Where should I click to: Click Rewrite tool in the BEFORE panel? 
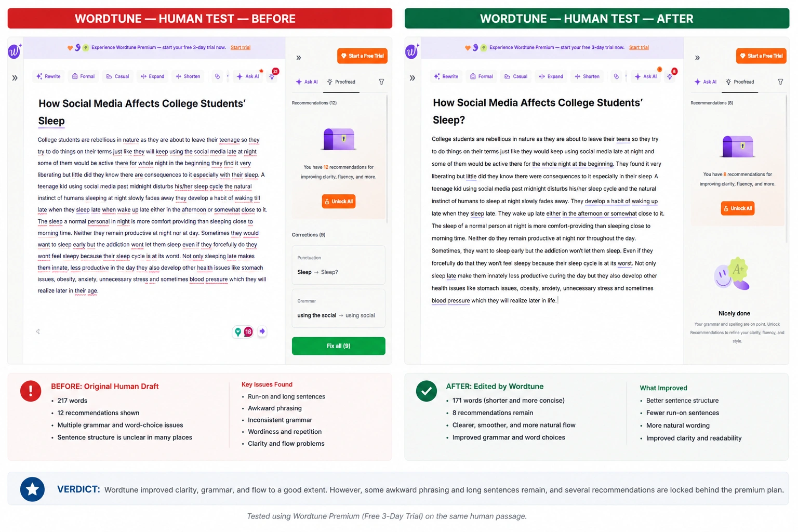coord(48,76)
